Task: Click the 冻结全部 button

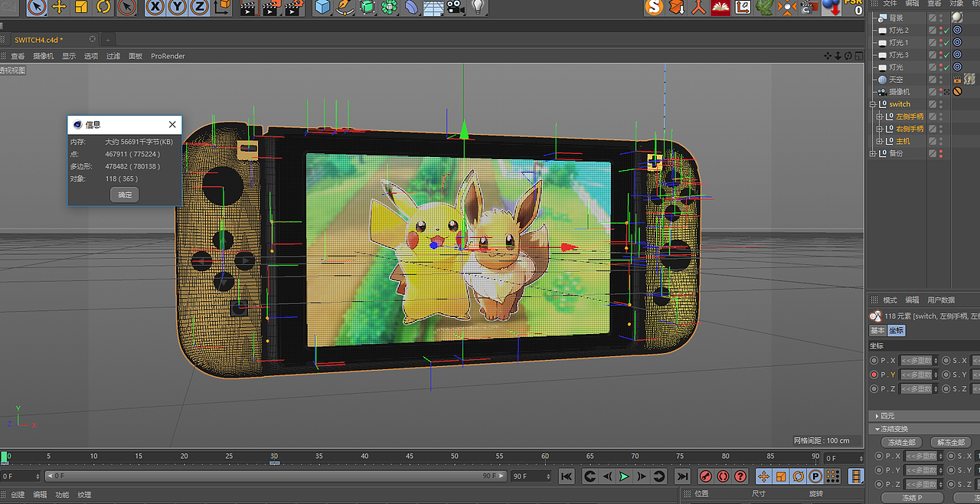Action: pyautogui.click(x=902, y=443)
